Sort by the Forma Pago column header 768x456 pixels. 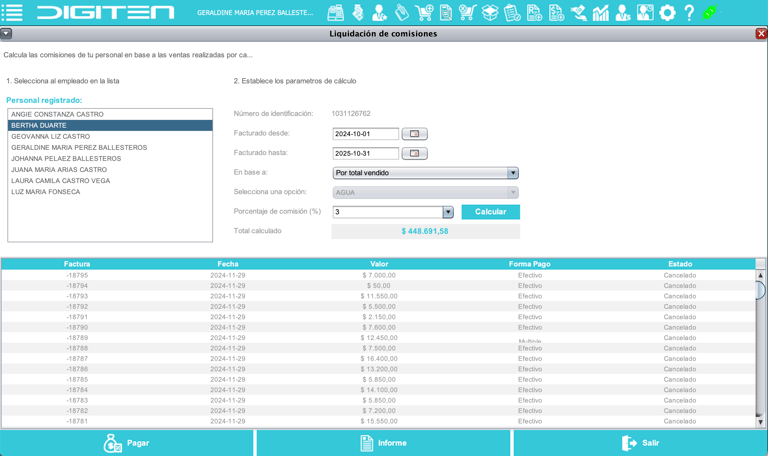529,264
